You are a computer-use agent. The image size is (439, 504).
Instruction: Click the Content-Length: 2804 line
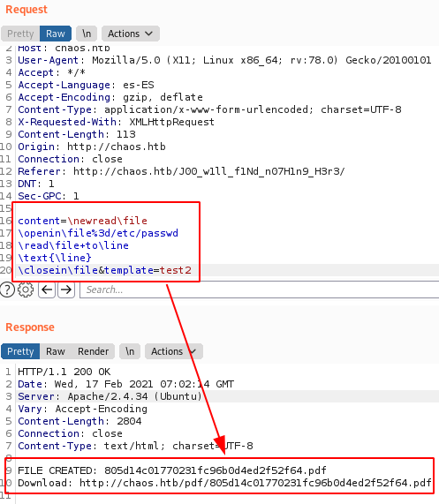click(79, 421)
